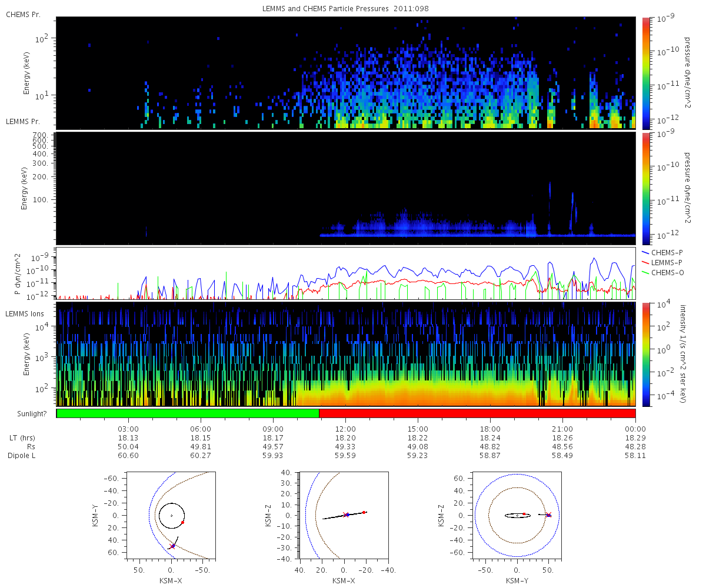Click the LEMMS Ions intensity color bar
Screen dimensions: 706x588
[x=646, y=354]
